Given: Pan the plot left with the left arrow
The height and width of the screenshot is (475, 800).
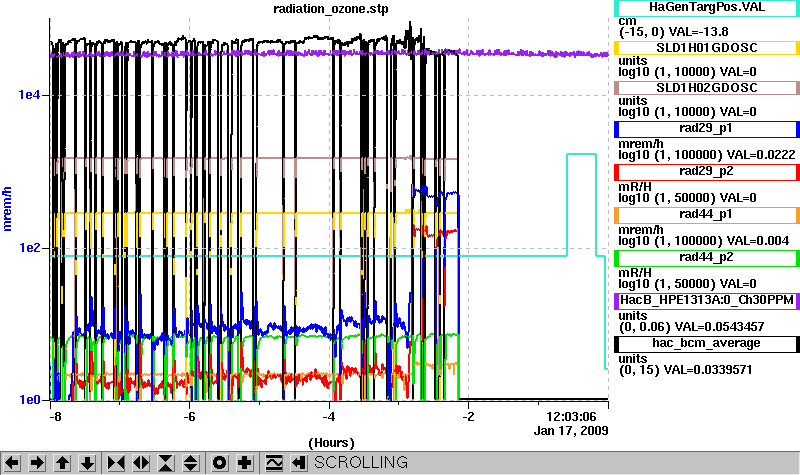Looking at the screenshot, I should point(12,463).
